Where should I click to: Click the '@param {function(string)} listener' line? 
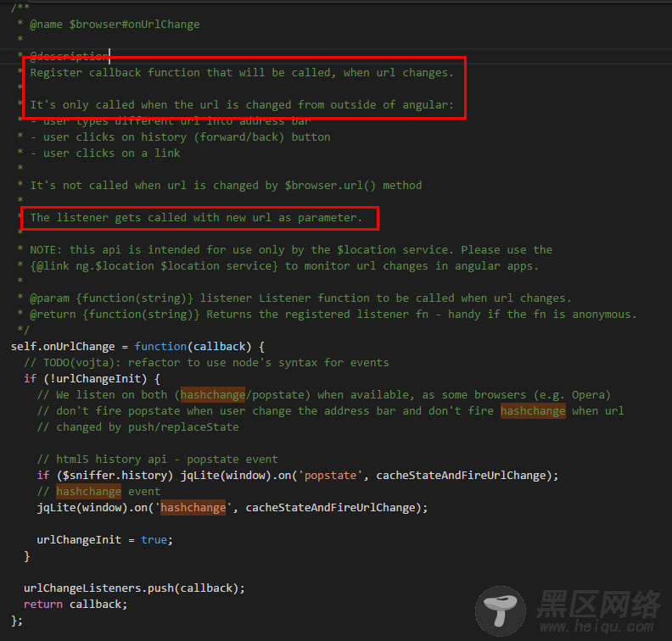coord(300,298)
